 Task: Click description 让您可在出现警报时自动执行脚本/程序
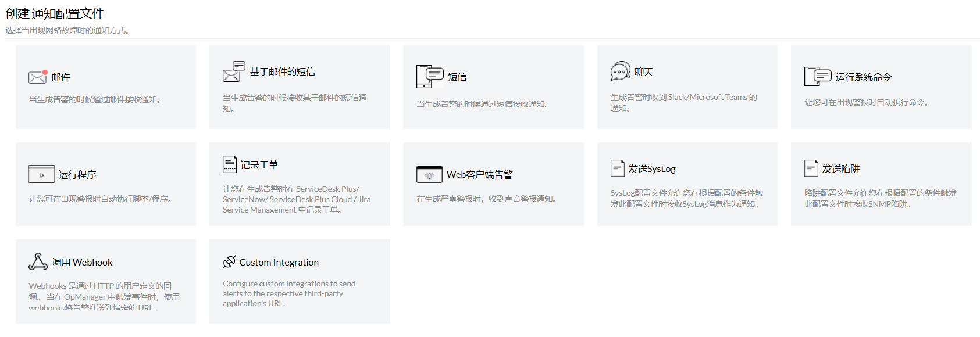[101, 199]
